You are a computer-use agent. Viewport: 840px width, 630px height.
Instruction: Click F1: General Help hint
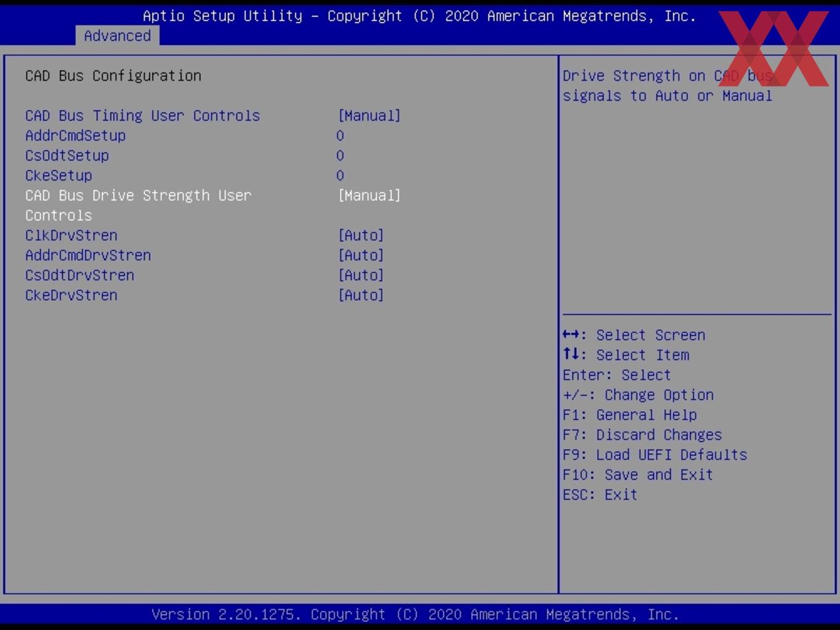click(629, 414)
